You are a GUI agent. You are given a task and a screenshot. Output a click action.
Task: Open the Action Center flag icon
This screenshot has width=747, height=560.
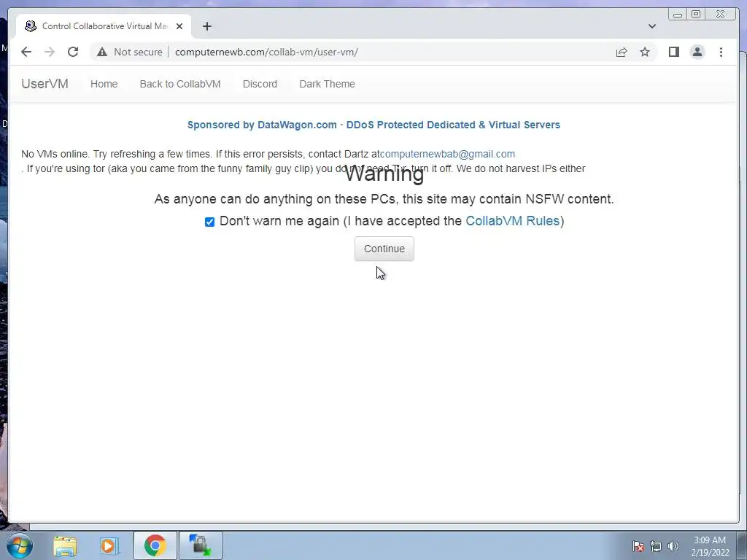tap(638, 546)
